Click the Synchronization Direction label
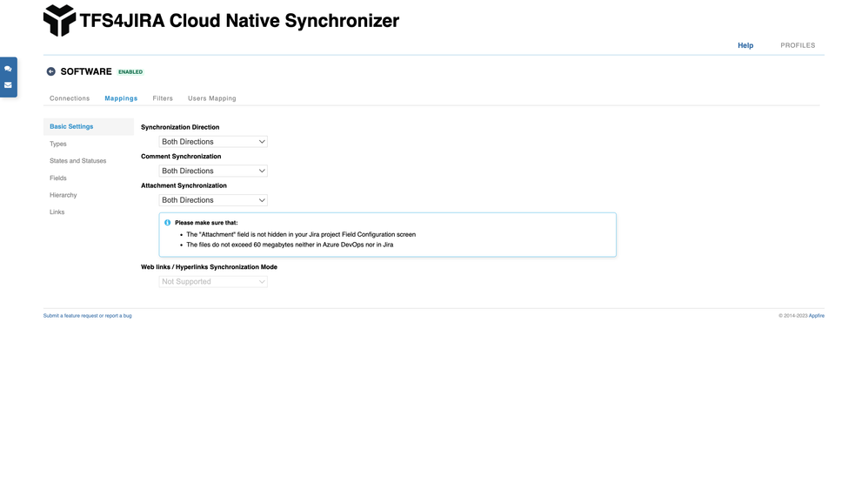The width and height of the screenshot is (868, 484). [x=180, y=127]
